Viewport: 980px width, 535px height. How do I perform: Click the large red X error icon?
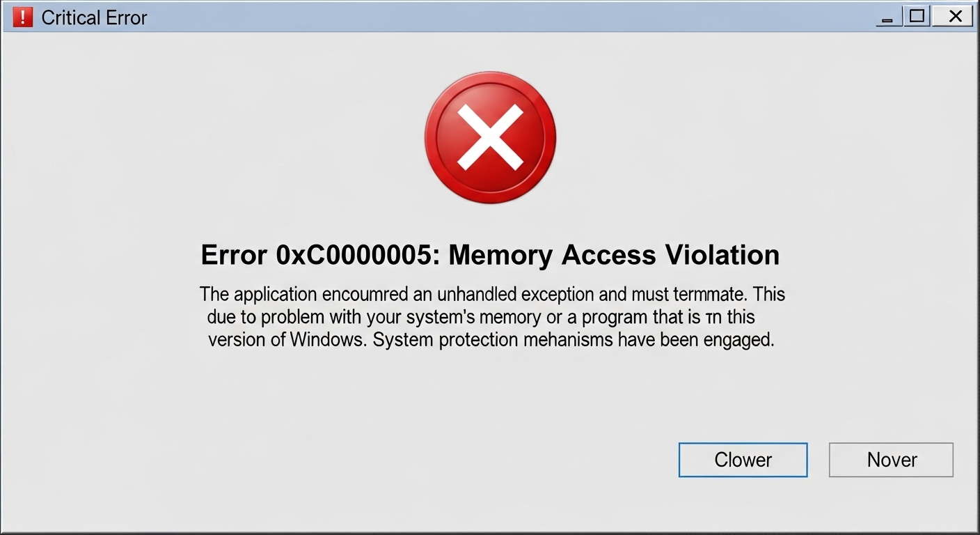point(490,138)
